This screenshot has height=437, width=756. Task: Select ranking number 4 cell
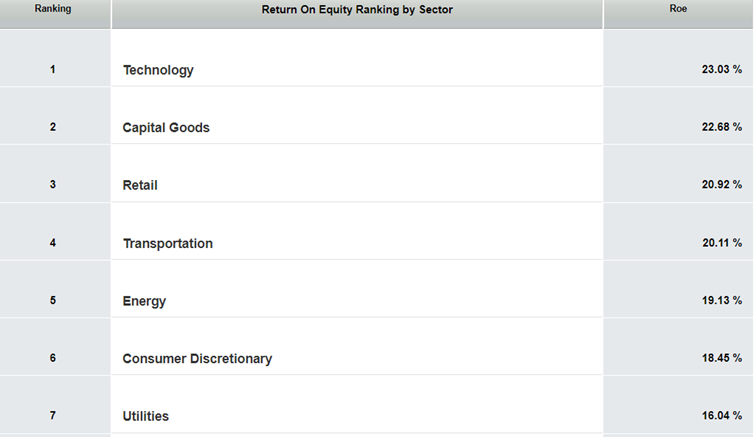click(x=53, y=243)
